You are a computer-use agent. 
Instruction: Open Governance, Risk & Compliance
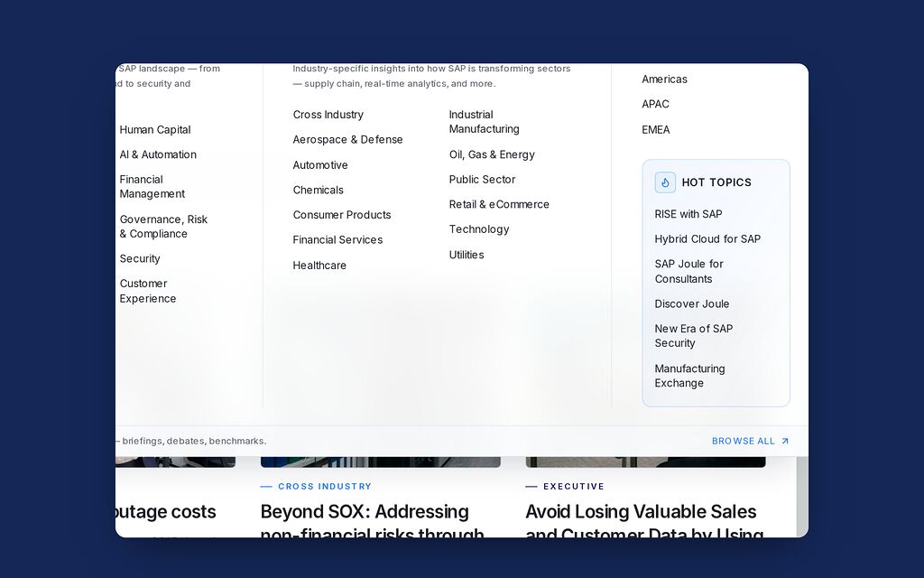(x=163, y=227)
